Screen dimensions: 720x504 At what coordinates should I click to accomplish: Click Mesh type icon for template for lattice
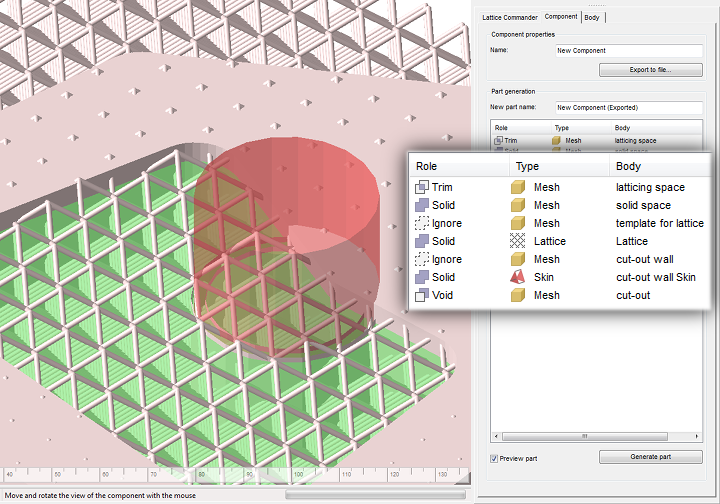pyautogui.click(x=518, y=223)
